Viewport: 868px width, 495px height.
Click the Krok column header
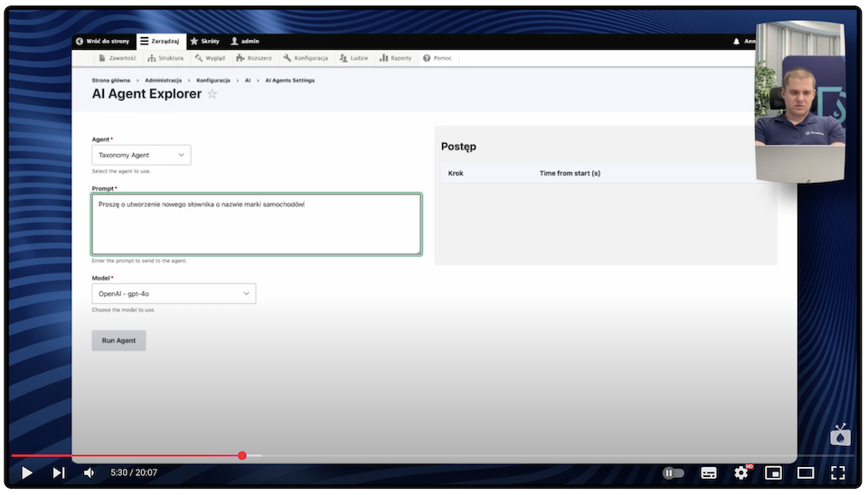pyautogui.click(x=456, y=174)
